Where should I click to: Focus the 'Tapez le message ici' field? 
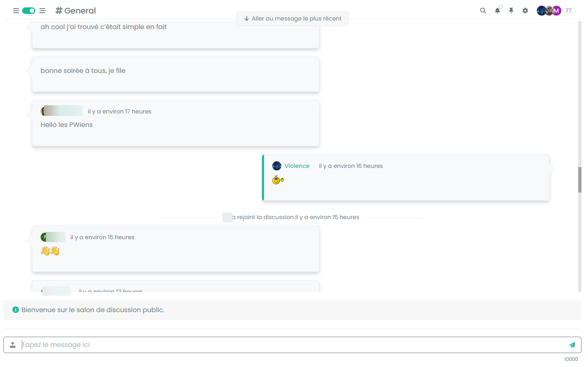click(287, 345)
